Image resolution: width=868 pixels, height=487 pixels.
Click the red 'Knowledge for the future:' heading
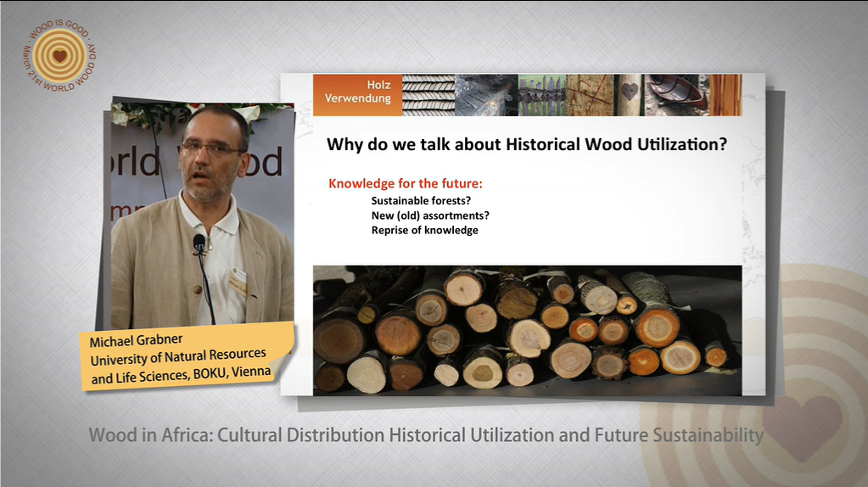(x=406, y=183)
